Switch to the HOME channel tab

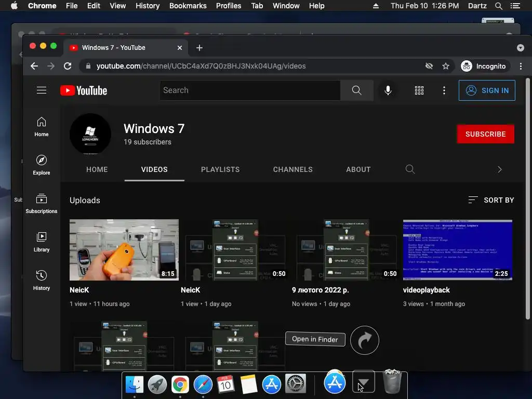(97, 169)
